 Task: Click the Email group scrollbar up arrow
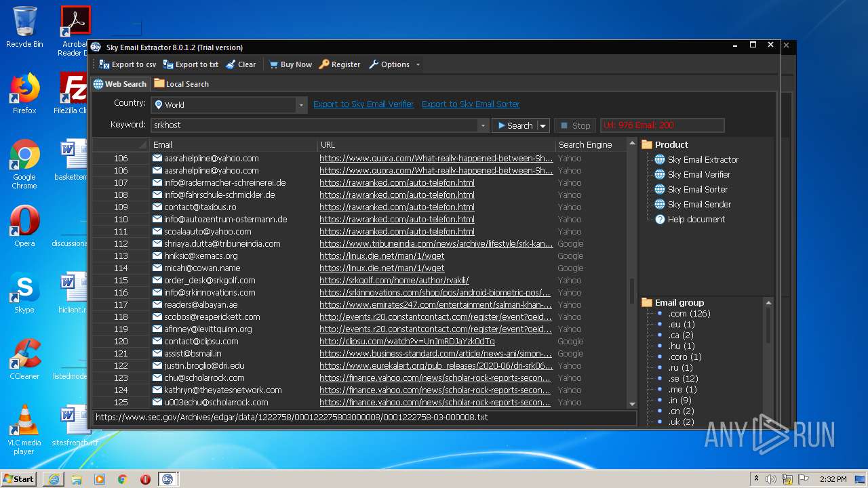(x=768, y=303)
